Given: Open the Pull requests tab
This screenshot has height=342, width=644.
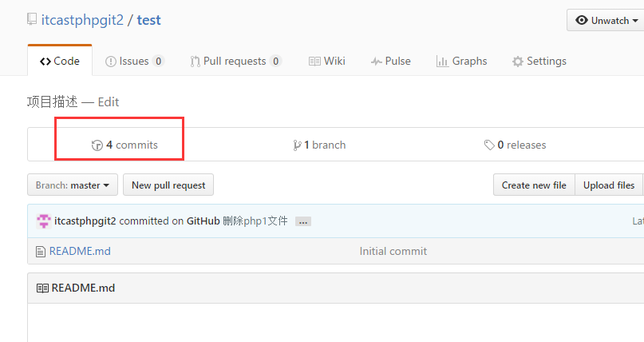Looking at the screenshot, I should [x=235, y=62].
